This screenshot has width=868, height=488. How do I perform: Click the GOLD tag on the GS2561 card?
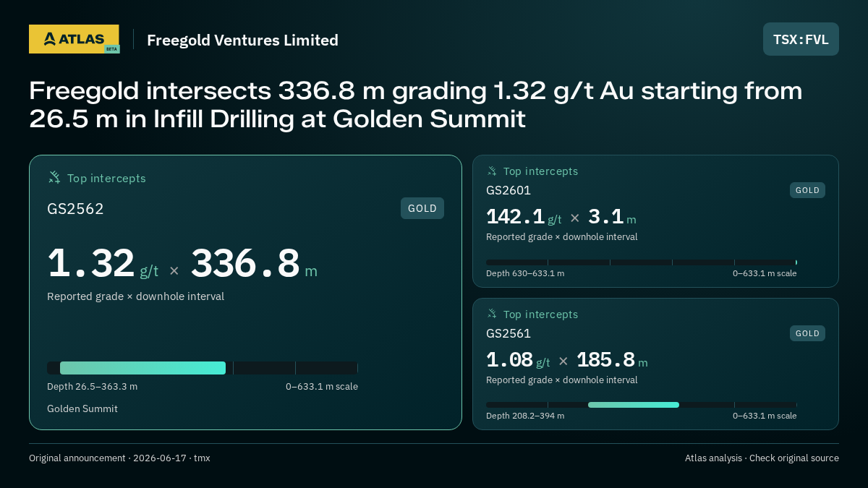tap(807, 333)
